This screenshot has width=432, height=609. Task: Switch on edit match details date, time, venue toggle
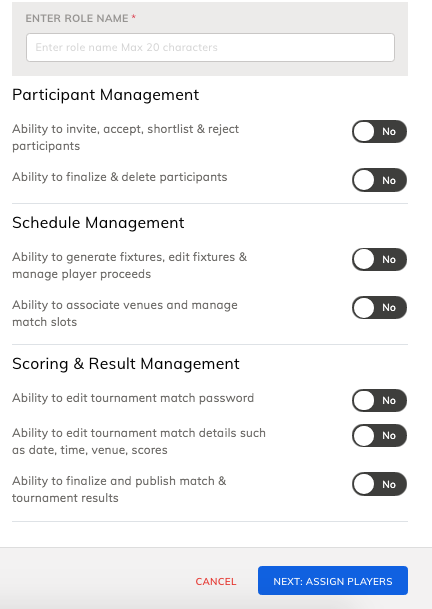[x=379, y=435]
